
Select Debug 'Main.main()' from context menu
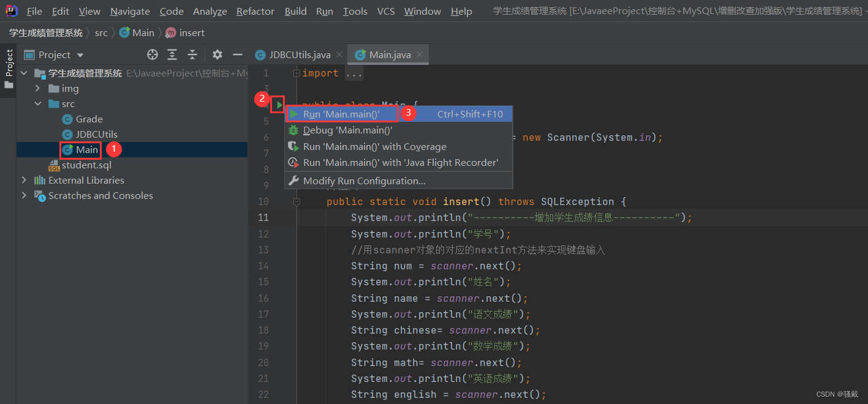tap(347, 130)
